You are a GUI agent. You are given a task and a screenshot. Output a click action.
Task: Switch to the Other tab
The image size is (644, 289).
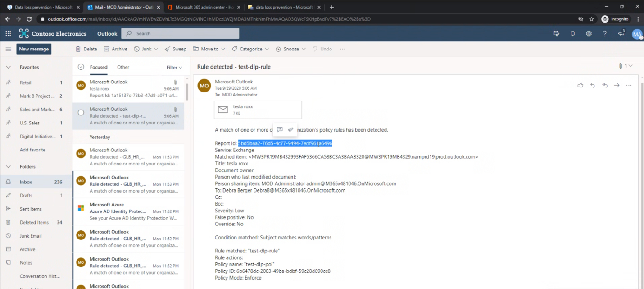tap(123, 67)
